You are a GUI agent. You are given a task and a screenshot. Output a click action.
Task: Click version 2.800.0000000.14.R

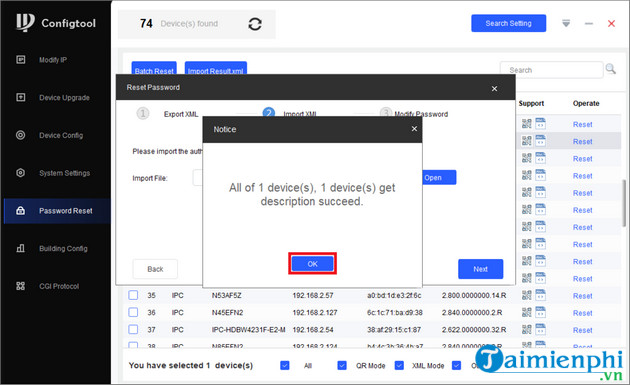474,295
